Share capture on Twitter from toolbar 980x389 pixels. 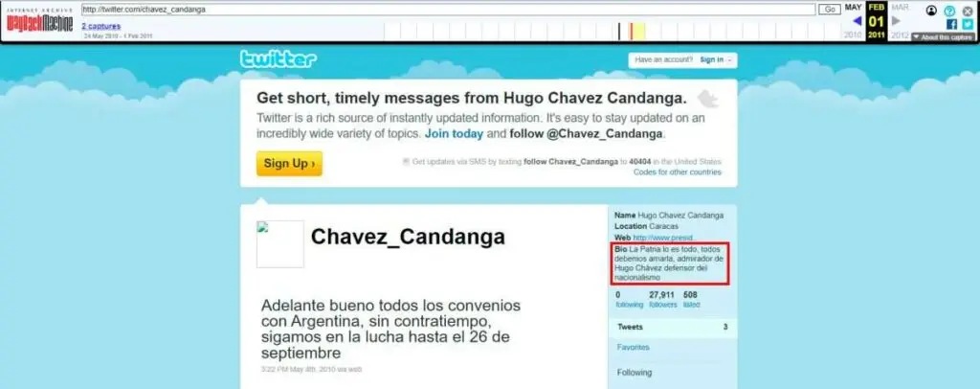pyautogui.click(x=968, y=24)
